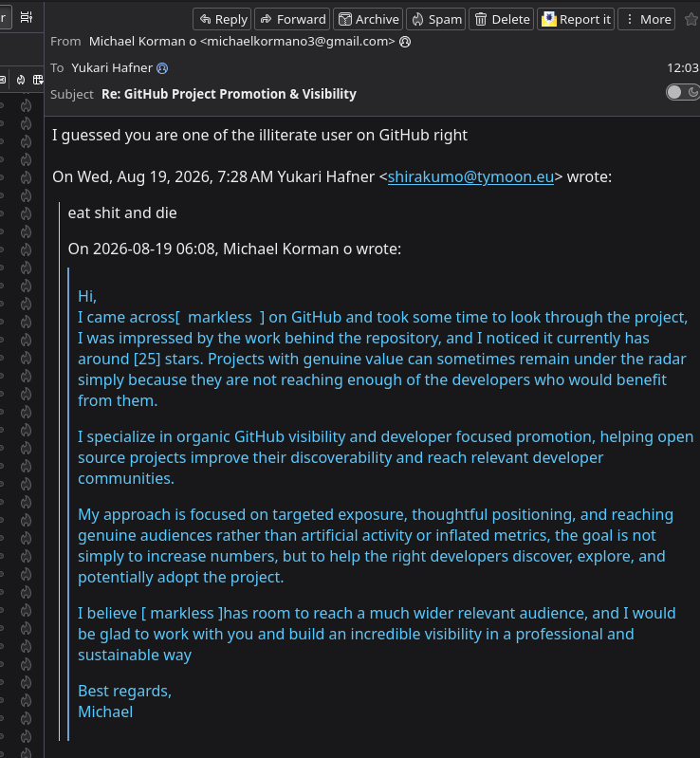700x758 pixels.
Task: Open the message list display options icon
Action: point(27,17)
